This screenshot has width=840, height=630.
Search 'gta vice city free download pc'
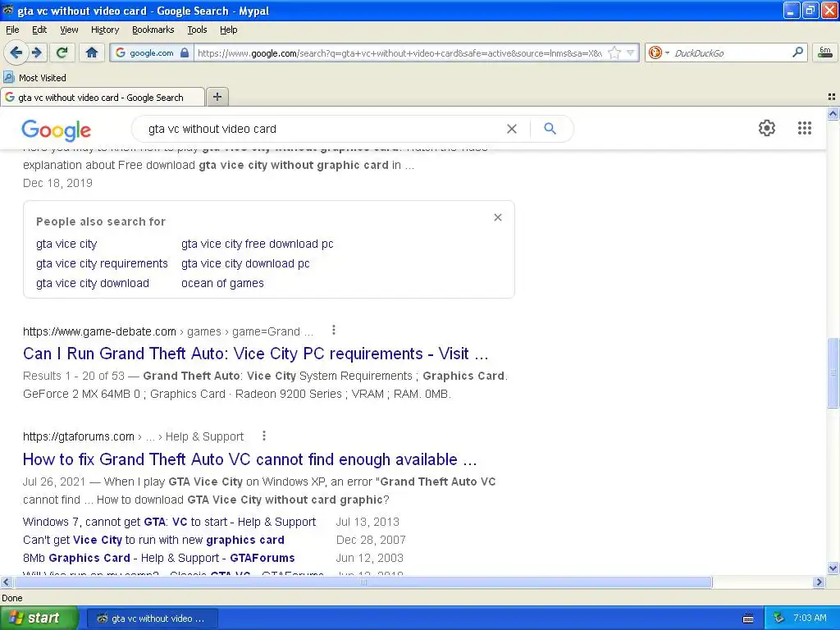pos(257,244)
